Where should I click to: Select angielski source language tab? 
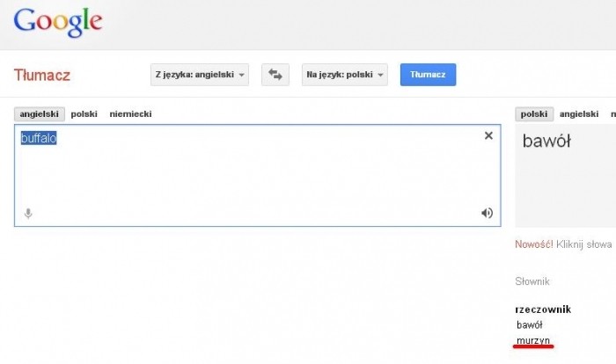(40, 113)
